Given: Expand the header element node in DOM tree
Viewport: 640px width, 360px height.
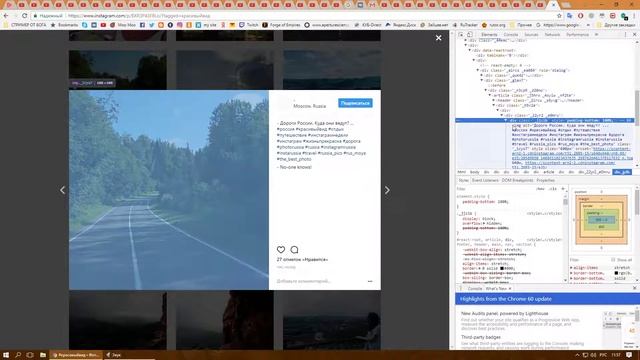Looking at the screenshot, I should click(493, 100).
